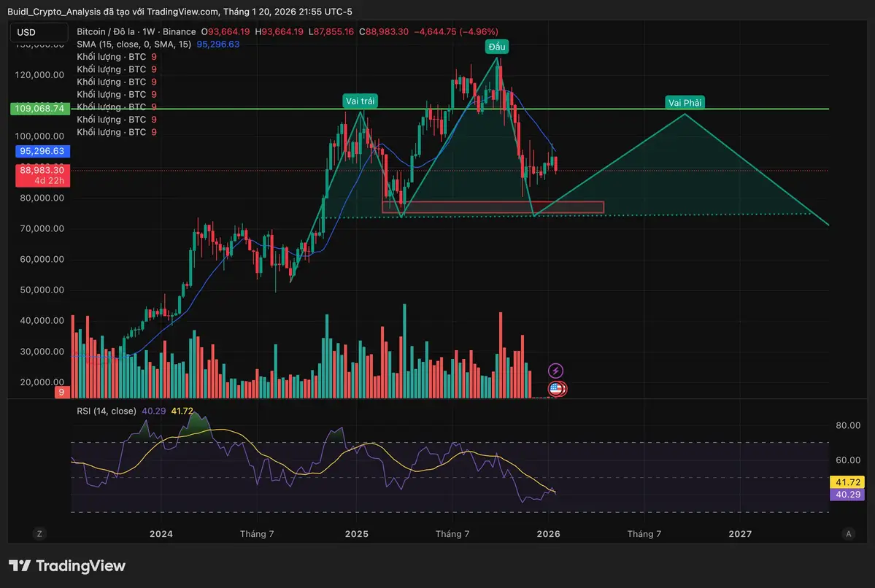Click the TradingView logo at bottom left

66,565
